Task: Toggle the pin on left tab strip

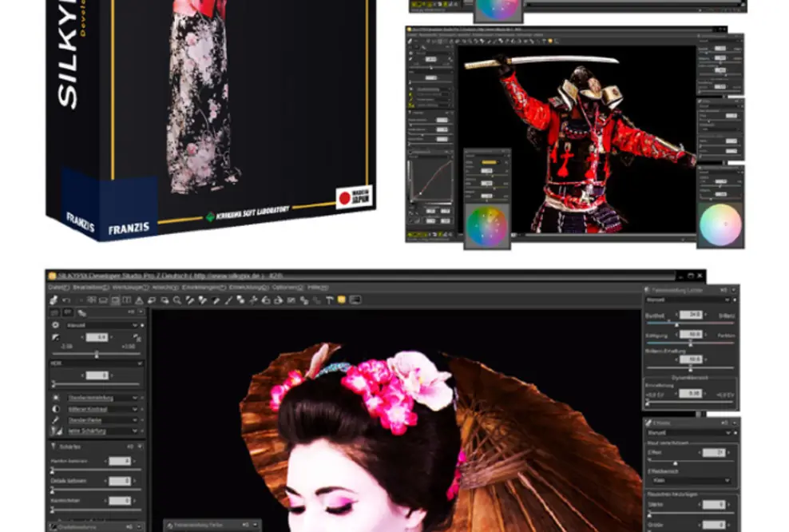Action: coord(131,312)
